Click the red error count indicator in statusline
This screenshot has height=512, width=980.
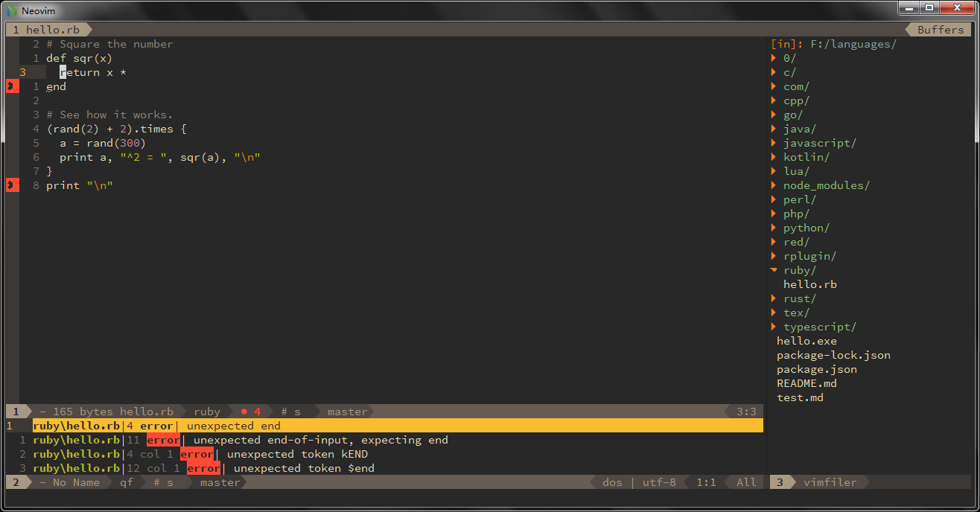click(x=250, y=412)
